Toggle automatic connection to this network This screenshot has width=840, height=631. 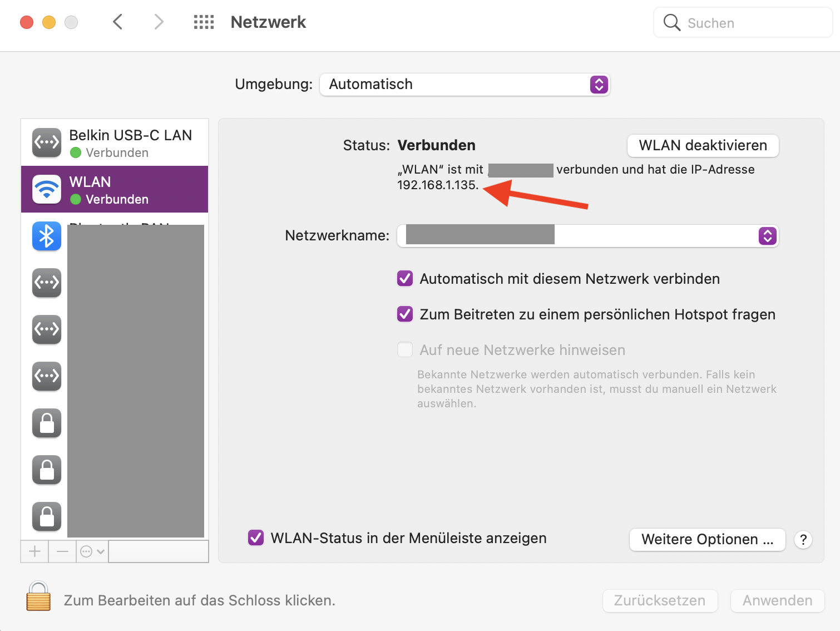click(405, 278)
